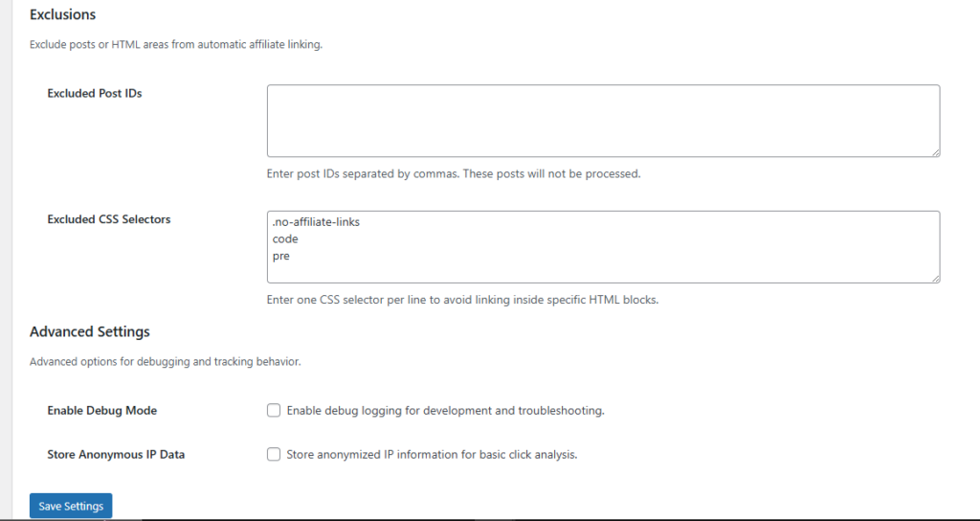The image size is (980, 521).
Task: Place cursor on the .no-affiliate-links line
Action: point(316,222)
